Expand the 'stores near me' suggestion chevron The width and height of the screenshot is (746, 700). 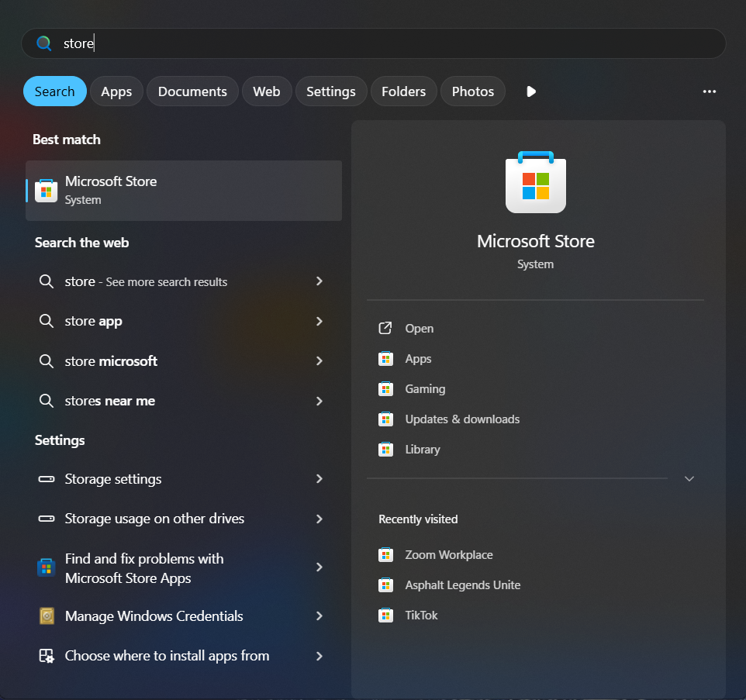click(319, 401)
